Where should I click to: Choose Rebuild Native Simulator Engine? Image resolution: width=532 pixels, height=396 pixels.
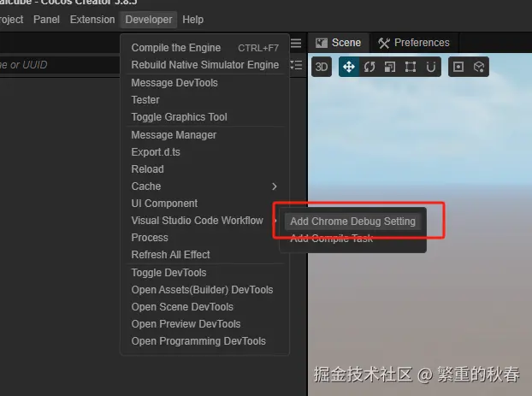click(205, 65)
